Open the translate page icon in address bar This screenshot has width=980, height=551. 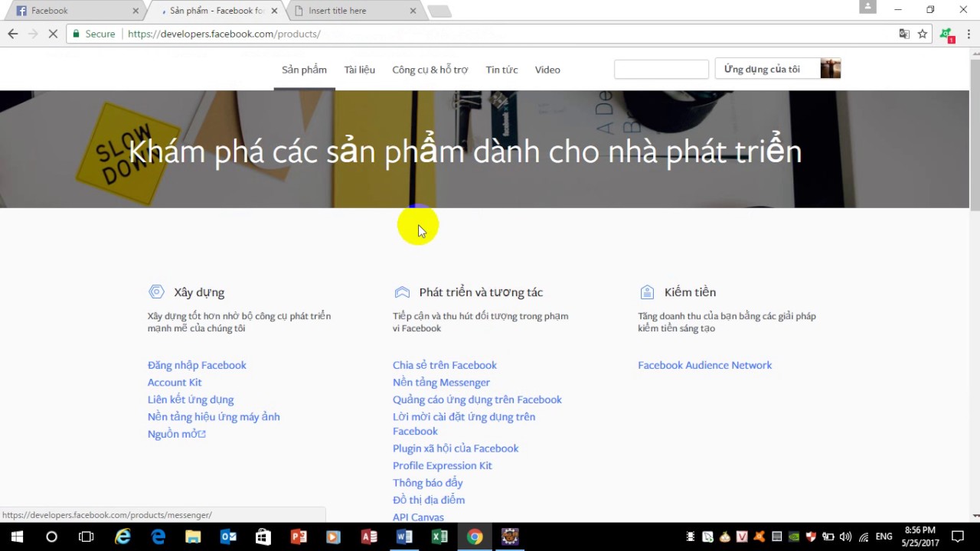pos(904,34)
